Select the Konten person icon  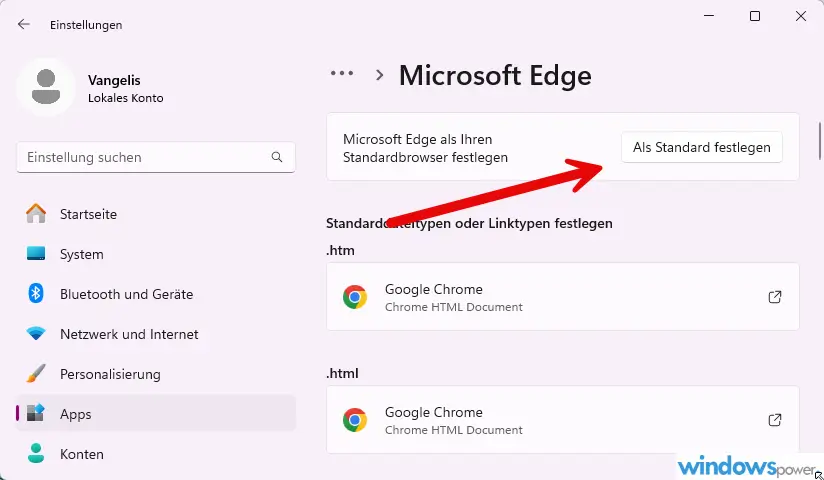coord(36,453)
